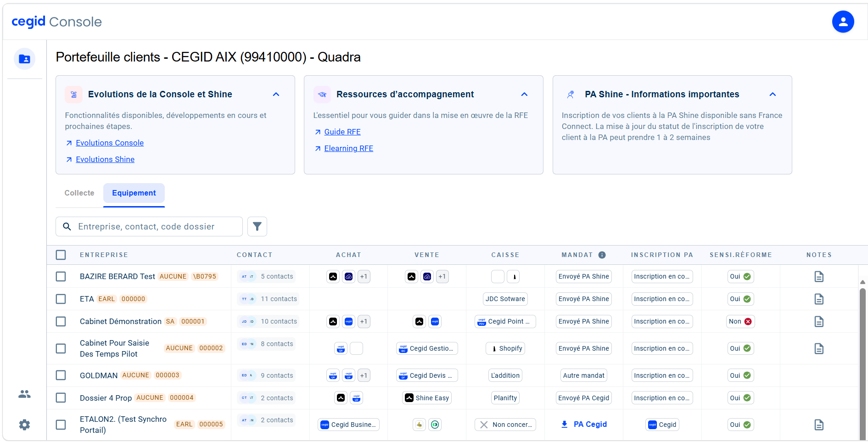Click Cegid chip in Inscription PA column
Image resolution: width=868 pixels, height=442 pixels.
(662, 425)
